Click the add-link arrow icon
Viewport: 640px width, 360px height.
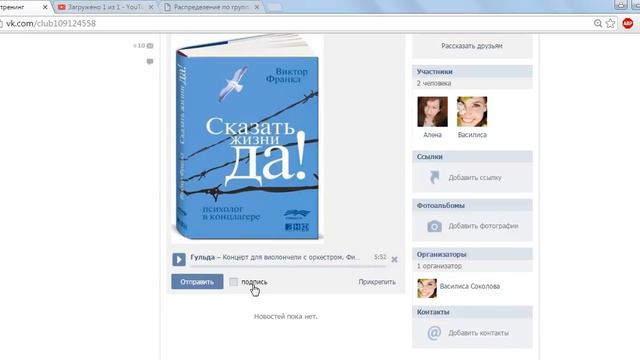(434, 178)
